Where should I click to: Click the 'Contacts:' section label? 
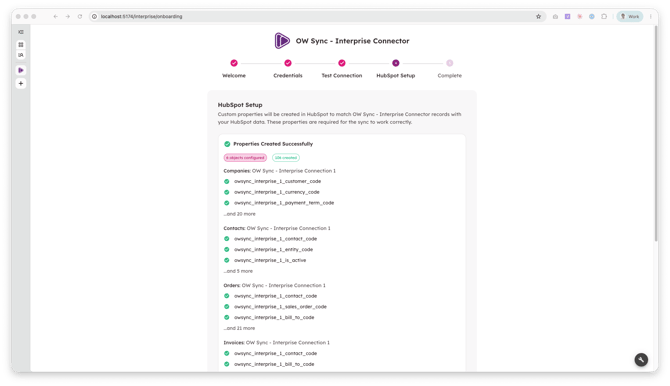(x=234, y=228)
